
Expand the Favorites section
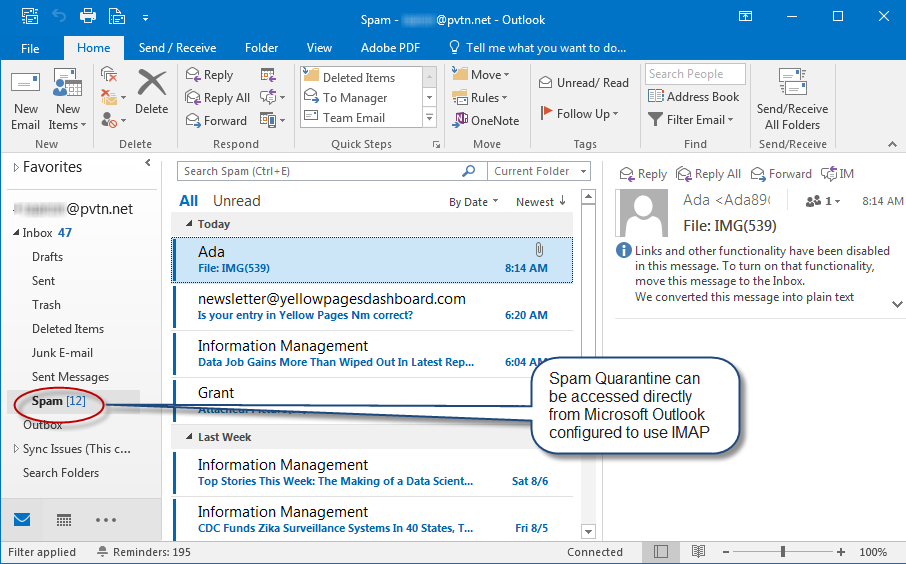tap(16, 167)
